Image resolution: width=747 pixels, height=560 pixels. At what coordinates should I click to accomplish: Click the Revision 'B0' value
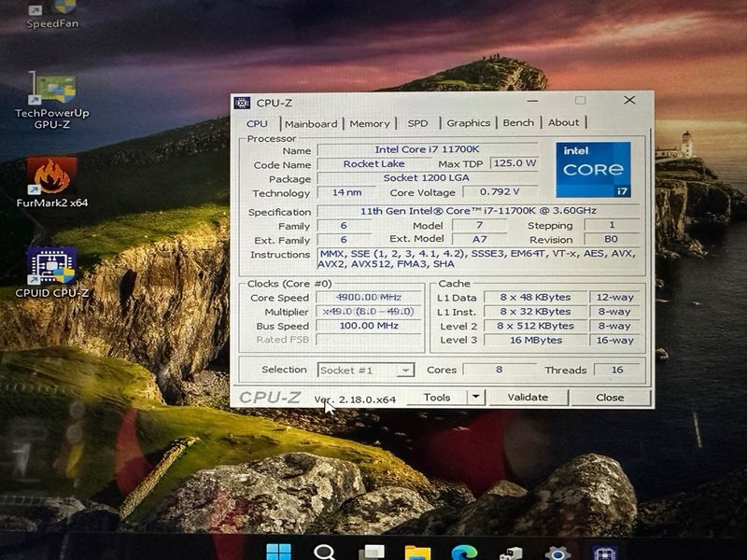(x=612, y=239)
